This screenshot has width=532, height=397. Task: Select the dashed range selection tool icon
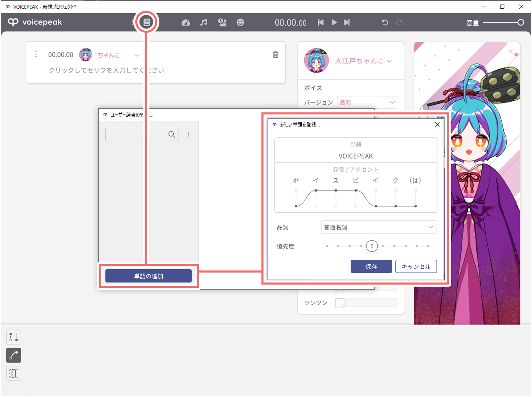click(x=14, y=374)
